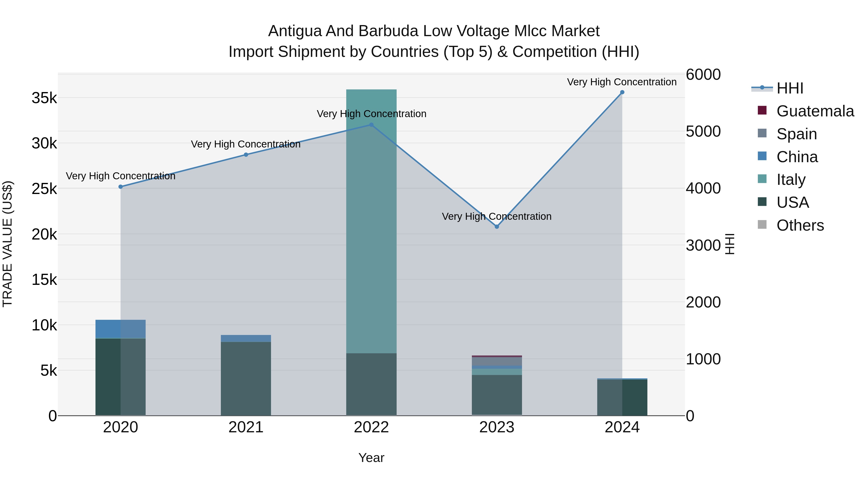Click the 5k y-axis tick label
The height and width of the screenshot is (488, 868).
click(x=49, y=371)
